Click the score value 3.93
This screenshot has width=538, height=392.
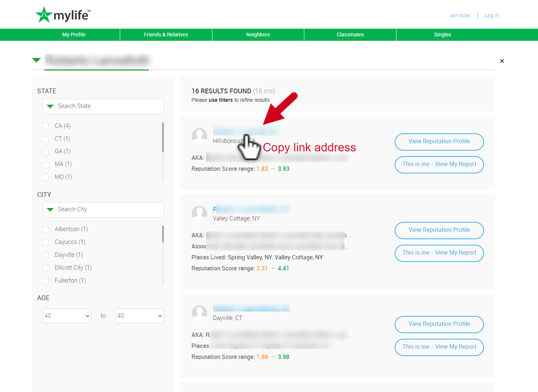pos(284,169)
